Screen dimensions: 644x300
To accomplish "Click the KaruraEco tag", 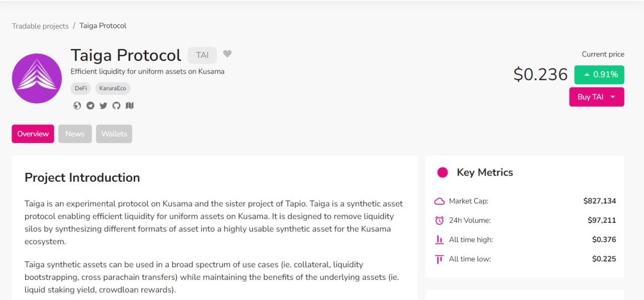I will 113,88.
